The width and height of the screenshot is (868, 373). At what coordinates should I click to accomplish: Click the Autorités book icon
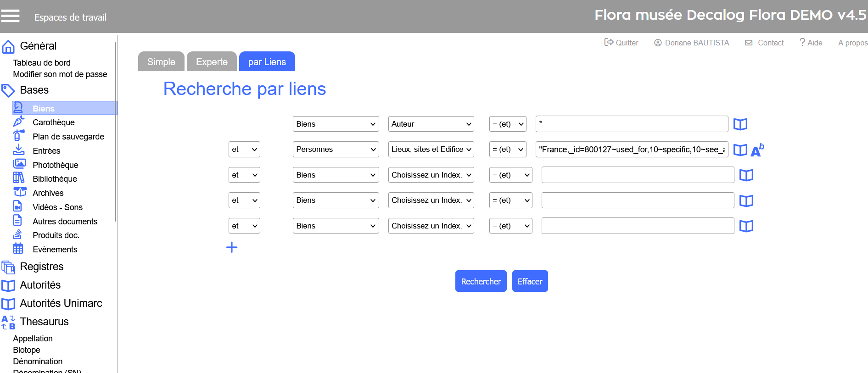8,285
